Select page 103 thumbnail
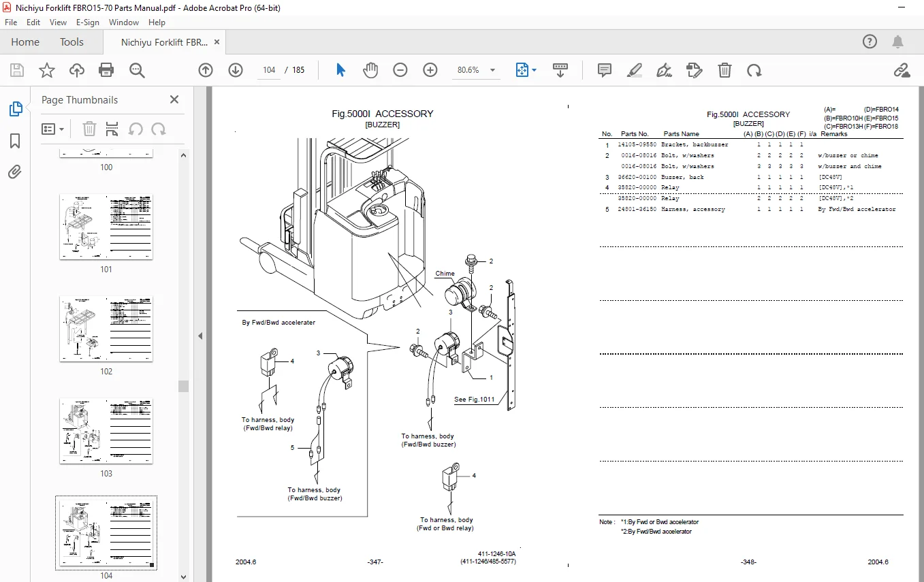Viewport: 924px width, 582px height. pyautogui.click(x=106, y=431)
